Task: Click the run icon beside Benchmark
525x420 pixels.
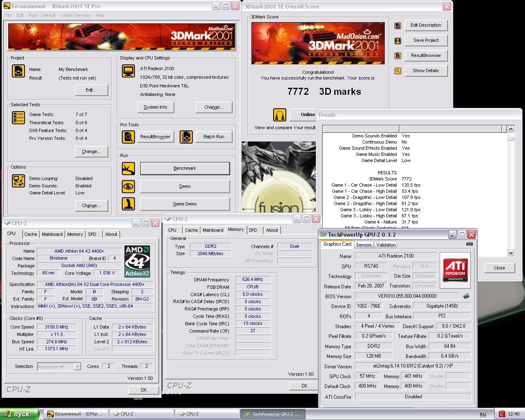Action: pyautogui.click(x=128, y=169)
